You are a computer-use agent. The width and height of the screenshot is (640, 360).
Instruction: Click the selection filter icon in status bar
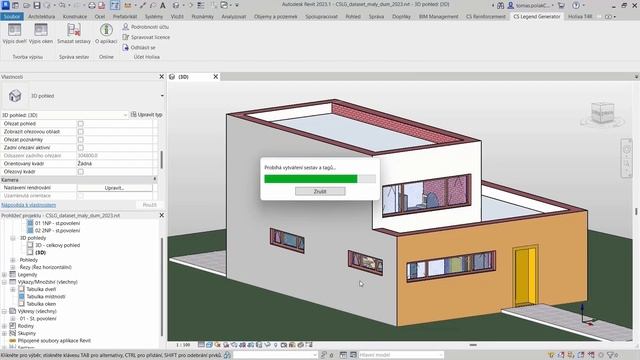point(611,355)
